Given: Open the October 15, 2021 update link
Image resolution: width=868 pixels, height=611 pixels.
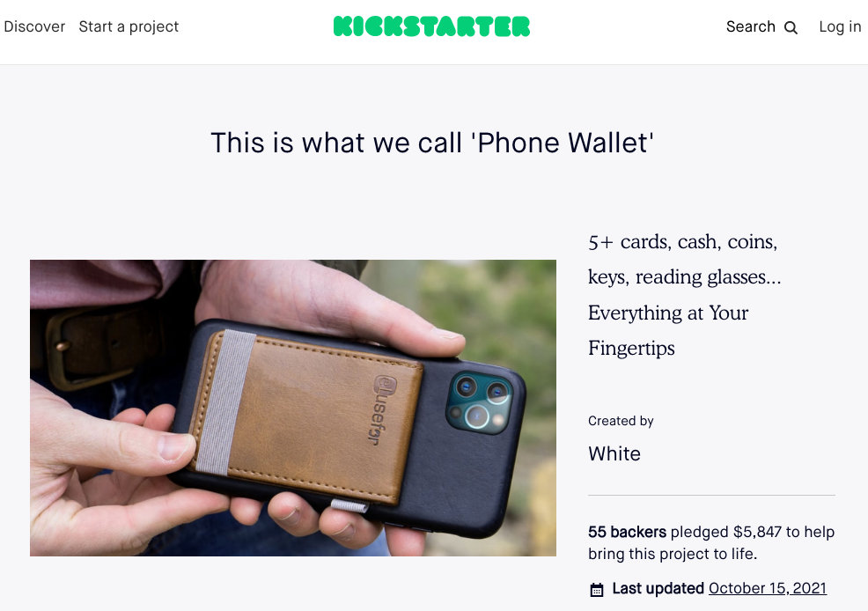Looking at the screenshot, I should 768,588.
